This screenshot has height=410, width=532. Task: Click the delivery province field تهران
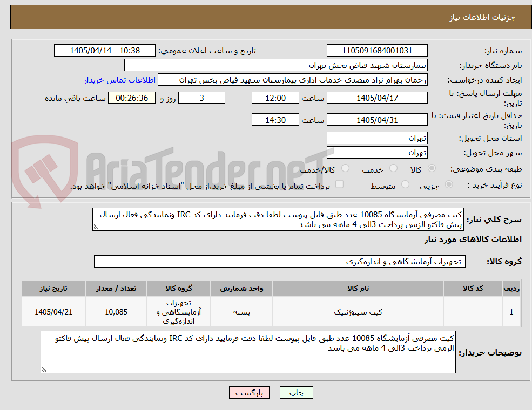coord(377,138)
